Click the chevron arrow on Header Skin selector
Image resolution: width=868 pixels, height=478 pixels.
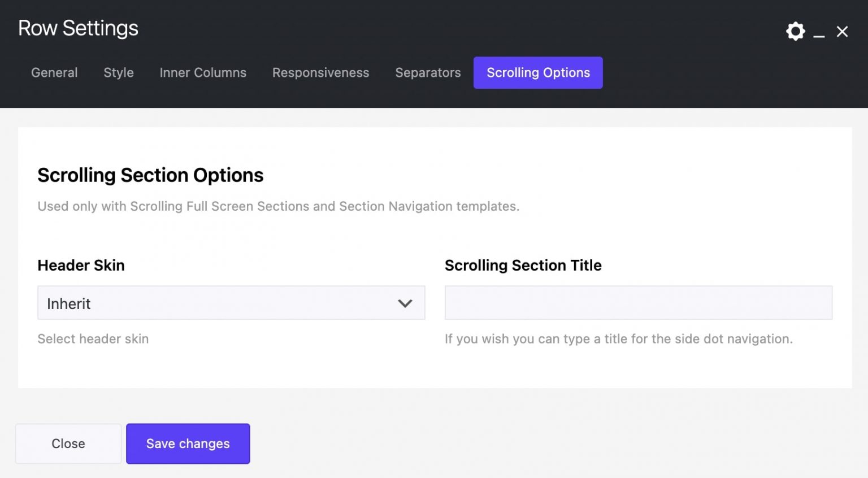coord(405,303)
